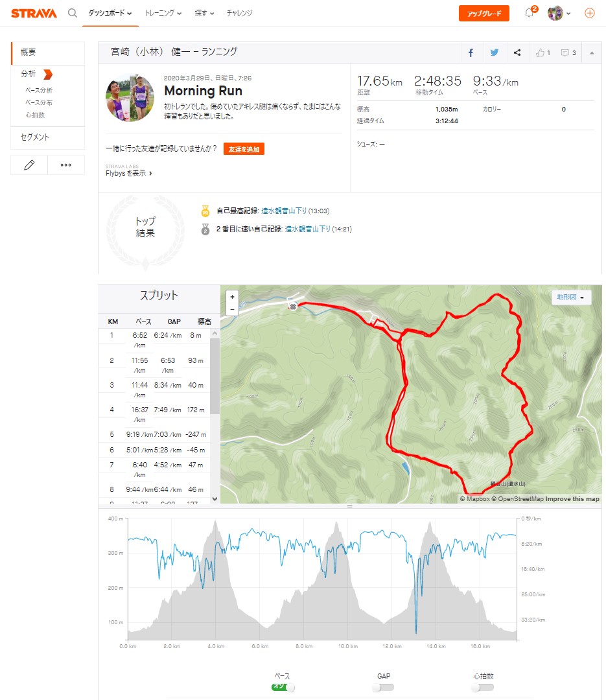Screen dimensions: 606x700
Task: Share activity on Twitter
Action: (494, 52)
